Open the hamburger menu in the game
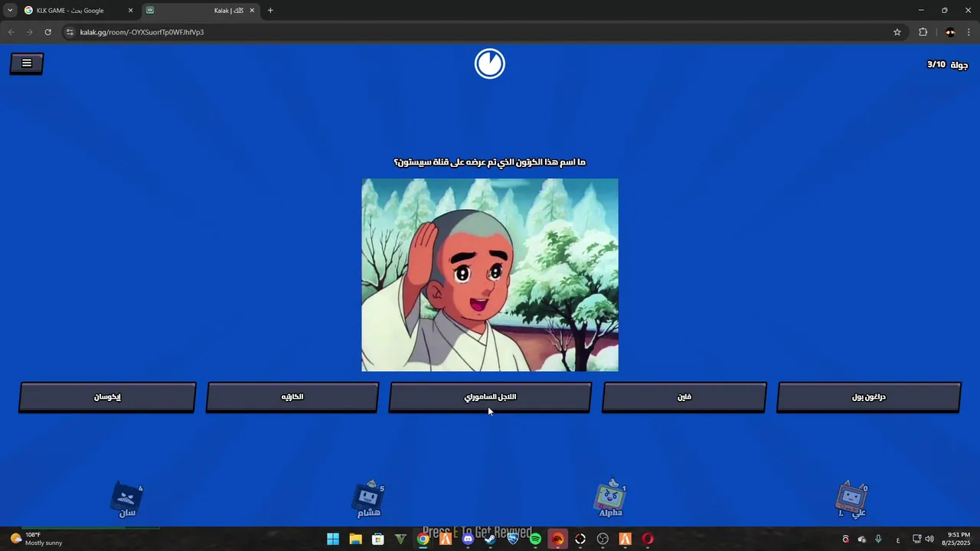This screenshot has height=551, width=980. [x=27, y=64]
